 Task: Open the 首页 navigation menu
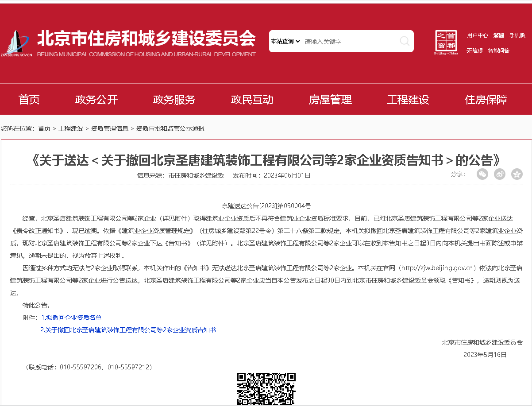click(x=29, y=100)
